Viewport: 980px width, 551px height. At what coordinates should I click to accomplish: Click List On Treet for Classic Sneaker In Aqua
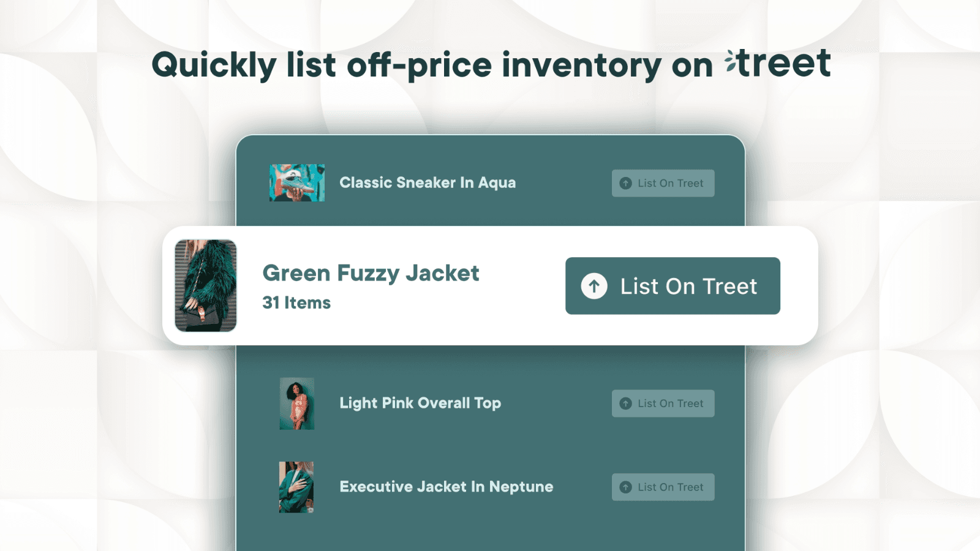click(663, 183)
